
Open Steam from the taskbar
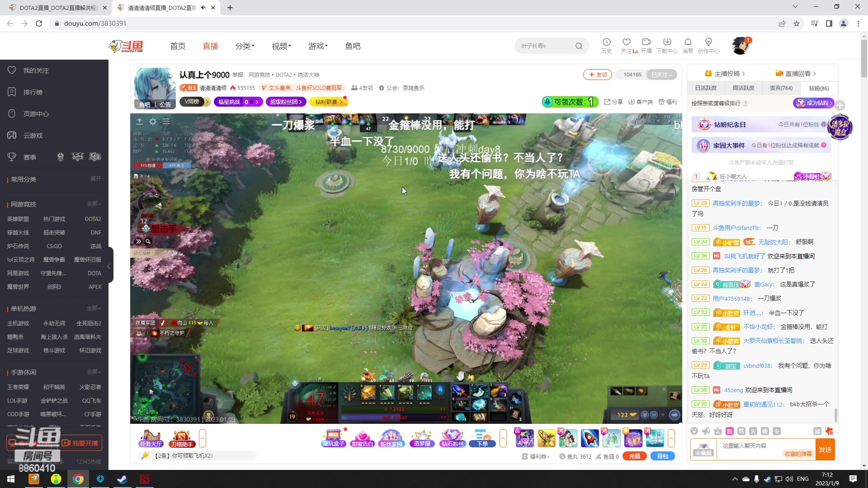(122, 479)
